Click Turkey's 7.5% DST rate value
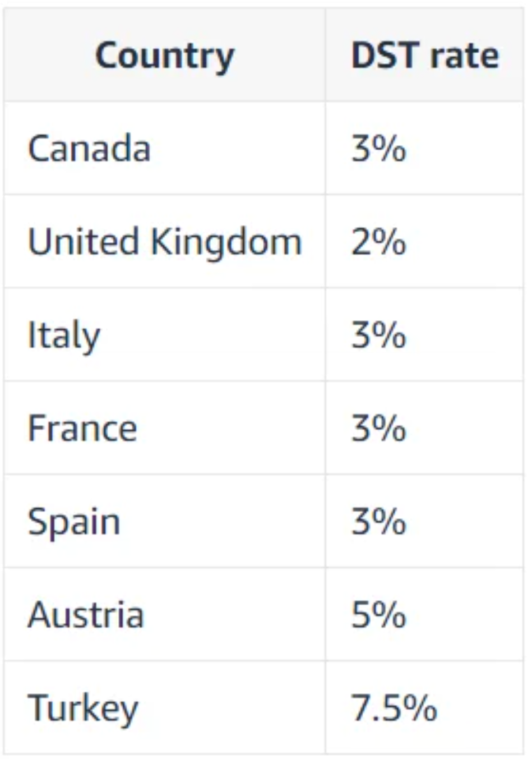The height and width of the screenshot is (759, 532). pos(394,708)
